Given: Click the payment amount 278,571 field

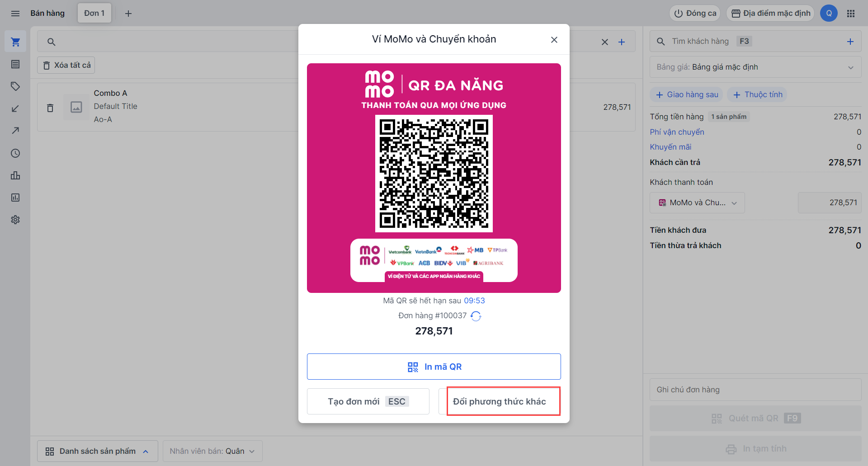Looking at the screenshot, I should [x=830, y=203].
